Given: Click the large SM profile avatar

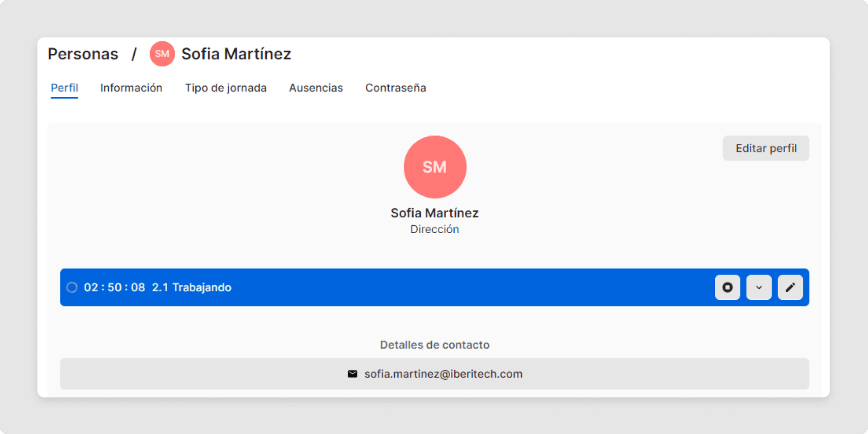Looking at the screenshot, I should pyautogui.click(x=434, y=167).
